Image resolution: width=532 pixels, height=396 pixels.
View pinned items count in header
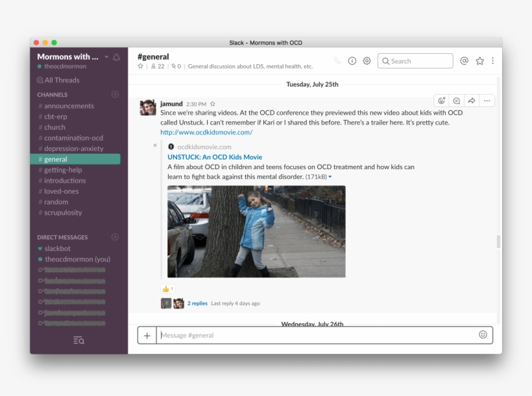(x=176, y=66)
